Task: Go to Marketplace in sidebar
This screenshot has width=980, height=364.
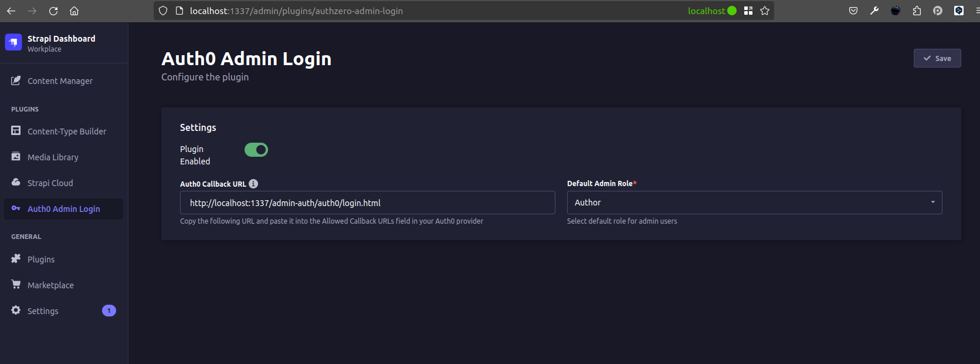Action: click(x=64, y=285)
